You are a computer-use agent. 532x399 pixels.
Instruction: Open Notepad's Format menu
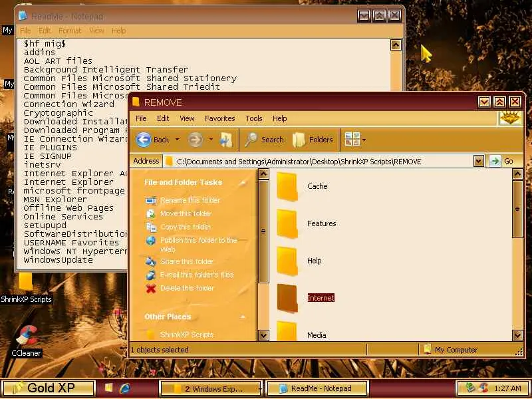70,31
